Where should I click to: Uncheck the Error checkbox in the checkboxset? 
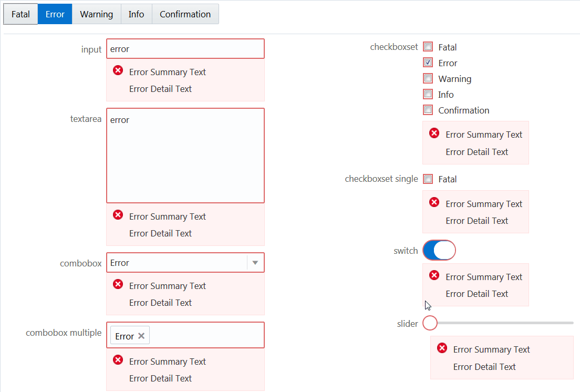pyautogui.click(x=428, y=63)
